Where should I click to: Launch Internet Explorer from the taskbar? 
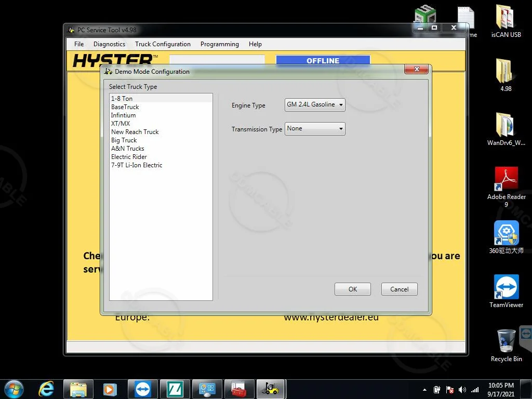(46, 389)
